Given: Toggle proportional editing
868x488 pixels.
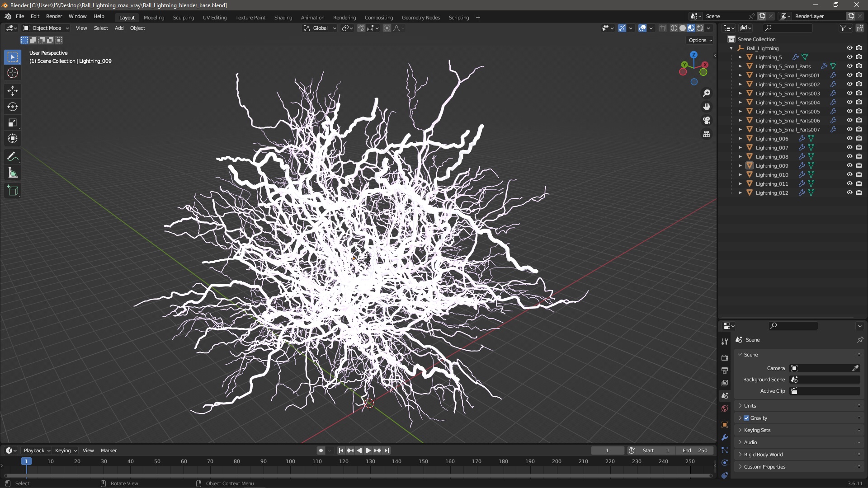Looking at the screenshot, I should click(387, 28).
